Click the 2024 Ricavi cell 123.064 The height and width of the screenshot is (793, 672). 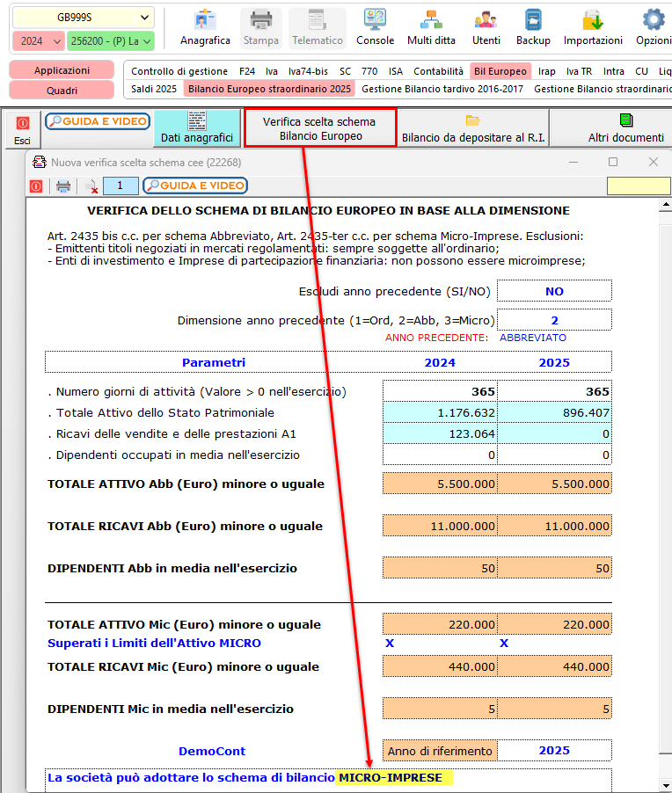pos(440,434)
